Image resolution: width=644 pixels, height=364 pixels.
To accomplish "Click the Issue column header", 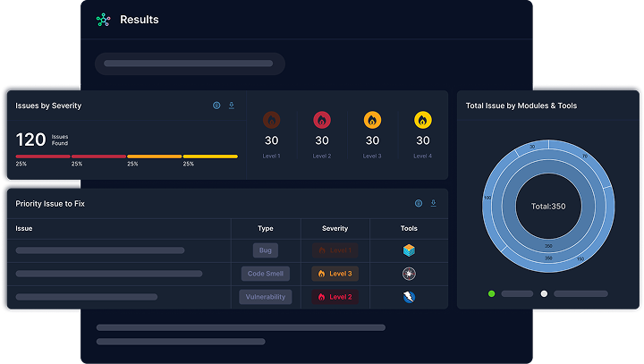I will [x=24, y=228].
